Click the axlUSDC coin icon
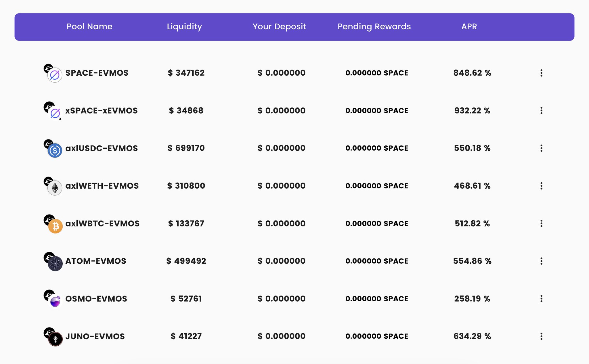 [55, 150]
